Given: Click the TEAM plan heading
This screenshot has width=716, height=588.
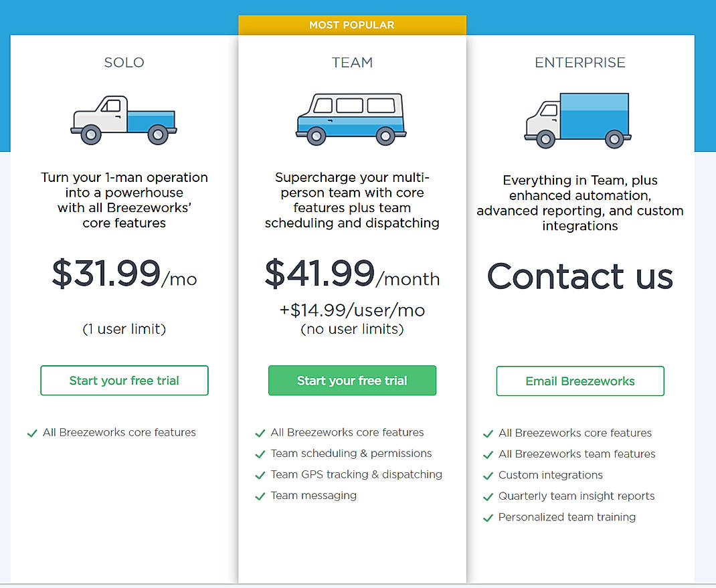Looking at the screenshot, I should click(352, 62).
